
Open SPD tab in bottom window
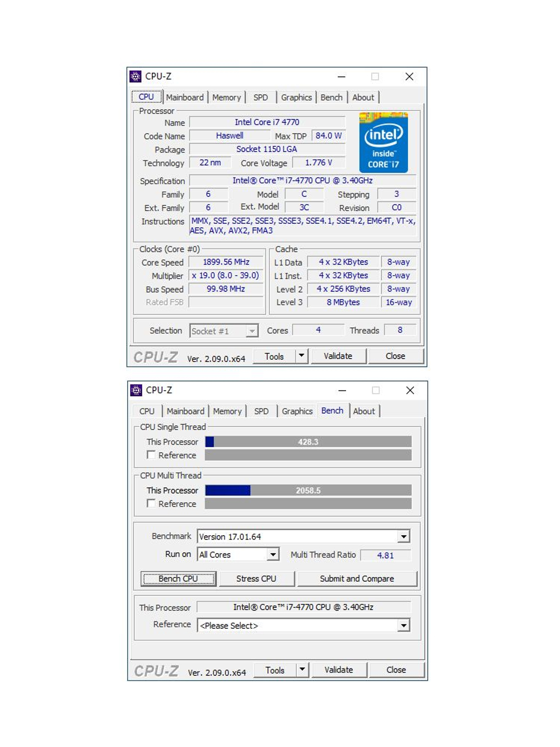tap(261, 411)
